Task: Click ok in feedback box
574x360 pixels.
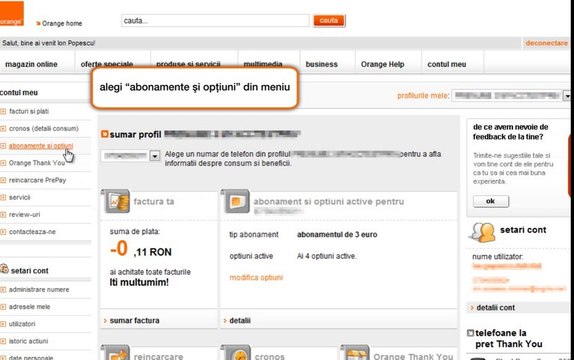Action: [x=491, y=201]
